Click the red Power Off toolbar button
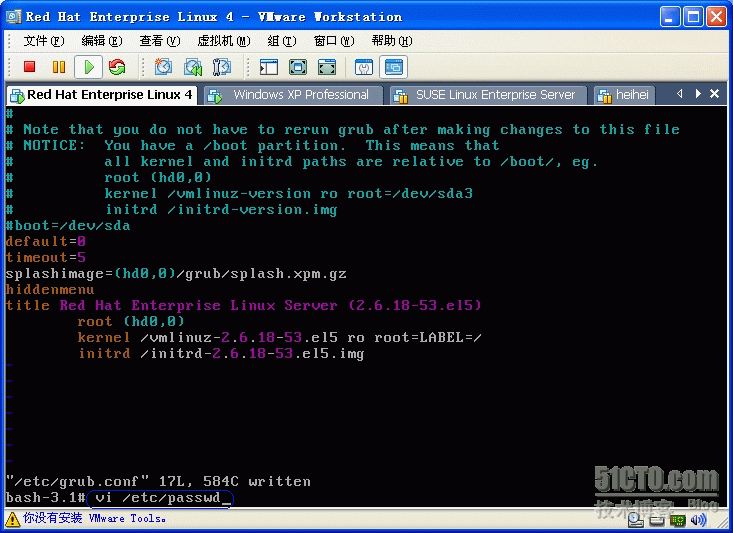The width and height of the screenshot is (733, 533). [x=29, y=67]
